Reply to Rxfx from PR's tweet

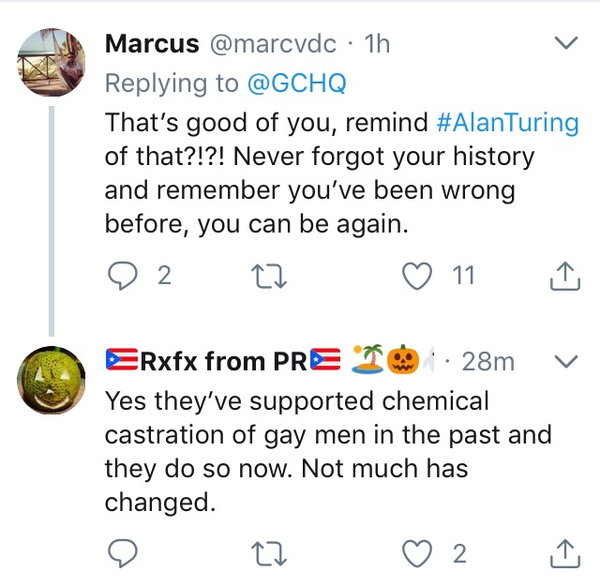121,552
